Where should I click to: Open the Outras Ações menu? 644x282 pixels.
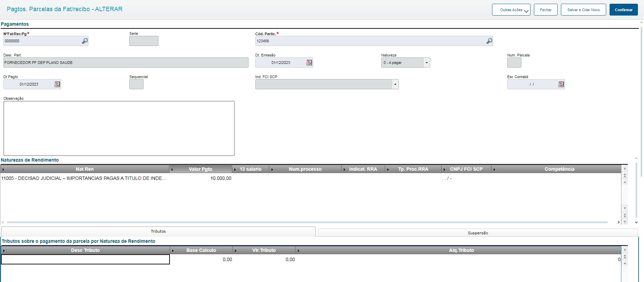(x=511, y=10)
